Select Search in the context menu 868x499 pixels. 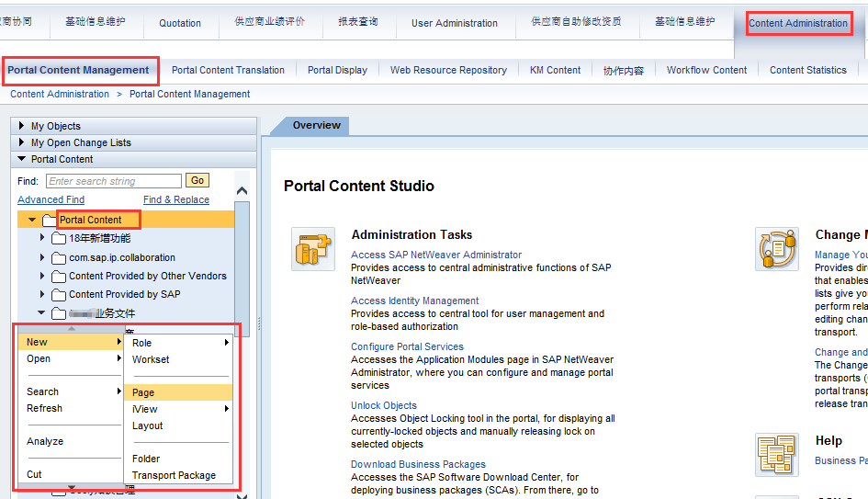pyautogui.click(x=71, y=392)
